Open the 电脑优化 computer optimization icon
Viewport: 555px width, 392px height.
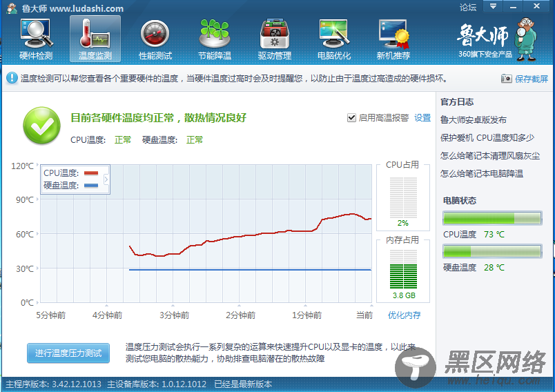point(334,39)
